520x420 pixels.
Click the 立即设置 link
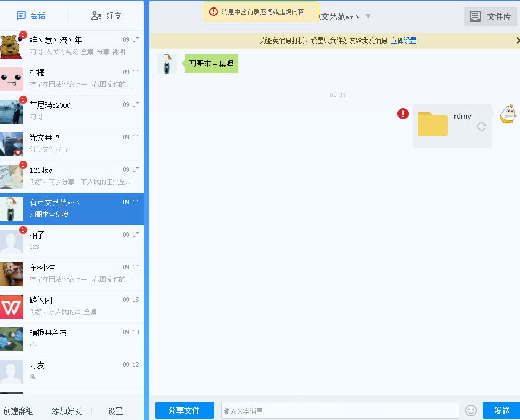[x=403, y=41]
